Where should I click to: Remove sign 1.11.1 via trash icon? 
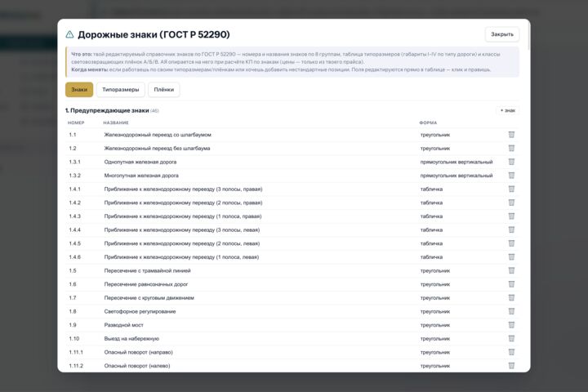[x=511, y=352]
